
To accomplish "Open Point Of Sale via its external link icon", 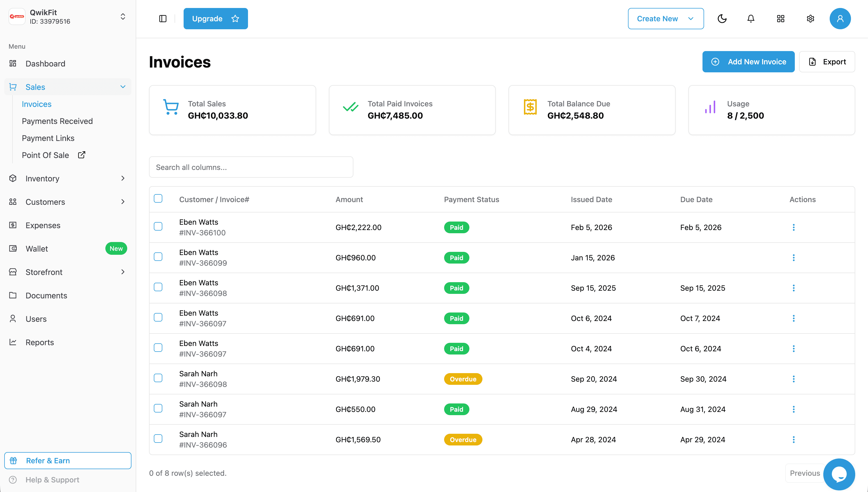I will pos(81,155).
